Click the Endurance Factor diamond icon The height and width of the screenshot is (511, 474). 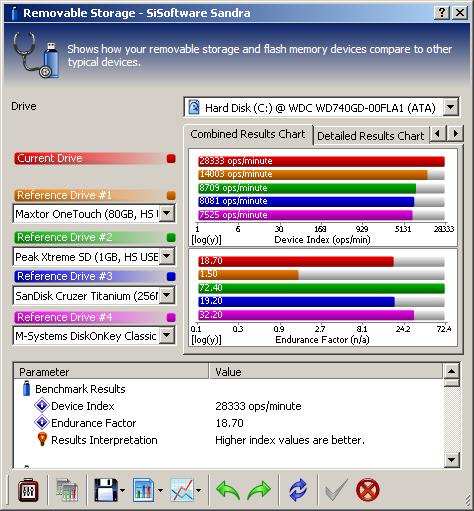tap(42, 422)
